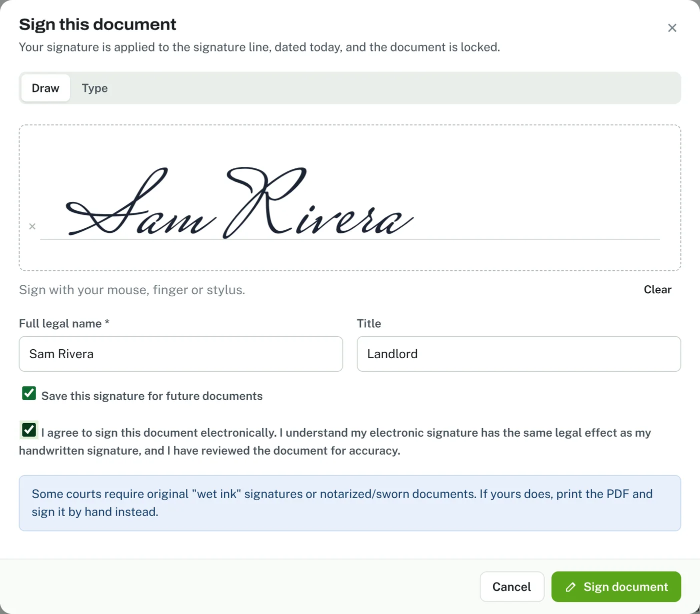
Task: Click the 'Sign this document' heading
Action: click(97, 24)
